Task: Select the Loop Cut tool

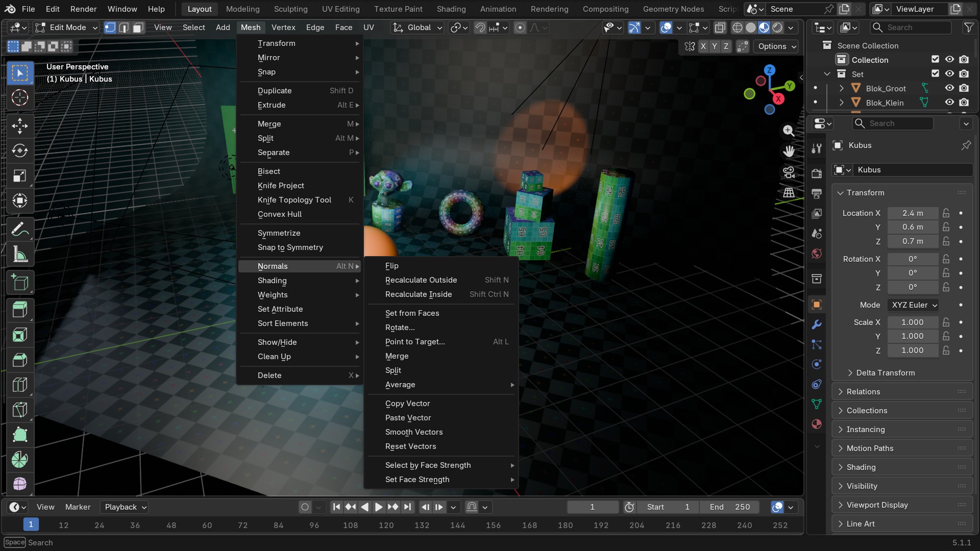Action: (x=20, y=385)
